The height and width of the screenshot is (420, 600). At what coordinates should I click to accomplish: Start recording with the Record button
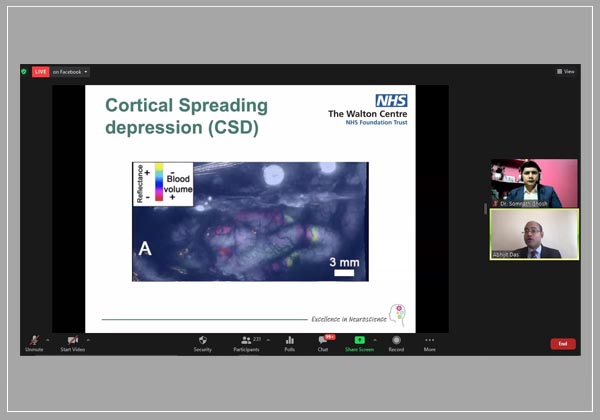pyautogui.click(x=396, y=341)
